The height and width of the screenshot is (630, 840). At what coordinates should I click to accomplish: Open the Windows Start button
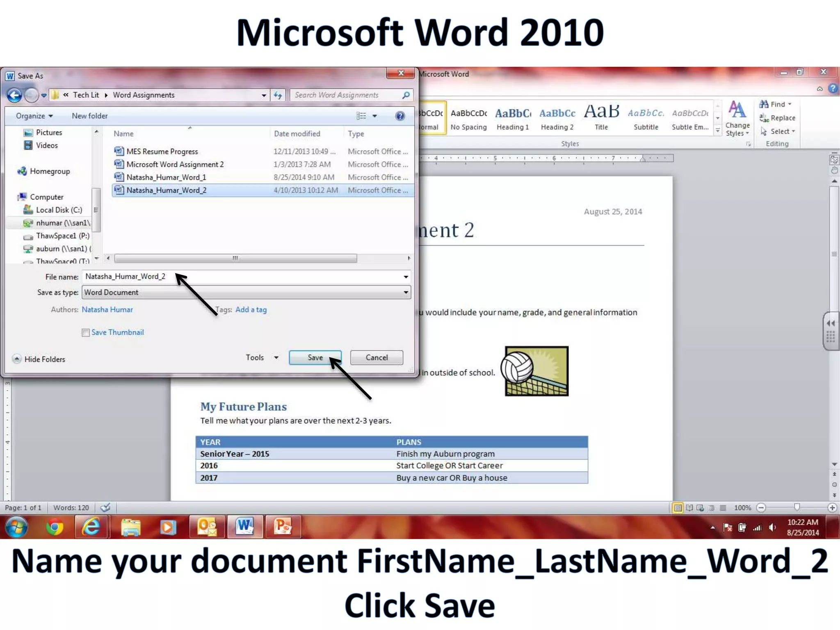coord(16,527)
